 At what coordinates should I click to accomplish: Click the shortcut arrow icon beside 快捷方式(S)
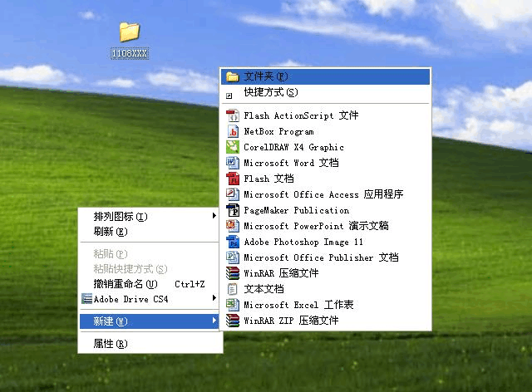(229, 96)
